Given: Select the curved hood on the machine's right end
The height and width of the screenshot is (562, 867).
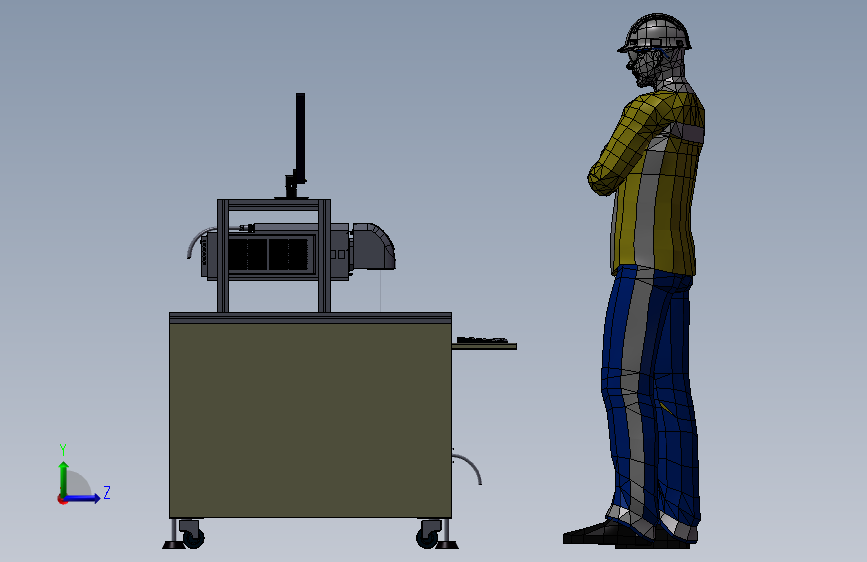Looking at the screenshot, I should pyautogui.click(x=373, y=247).
